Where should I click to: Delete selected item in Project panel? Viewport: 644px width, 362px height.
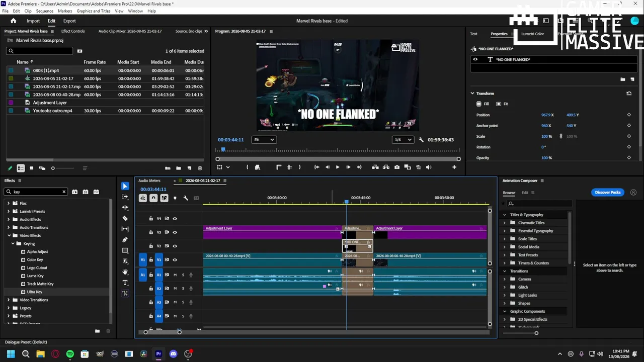click(200, 168)
